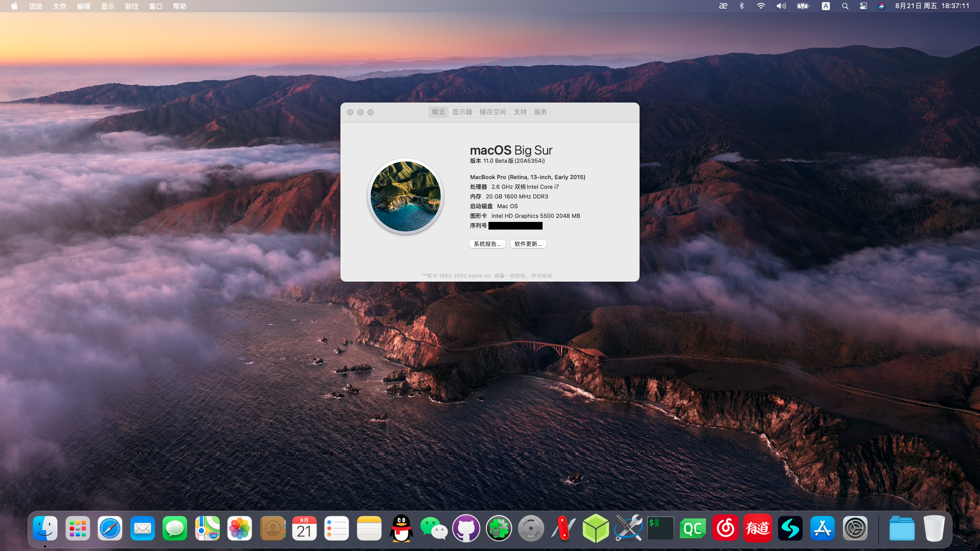Click the 版本 11.0 Beta版 version text
The image size is (980, 551).
(x=507, y=161)
